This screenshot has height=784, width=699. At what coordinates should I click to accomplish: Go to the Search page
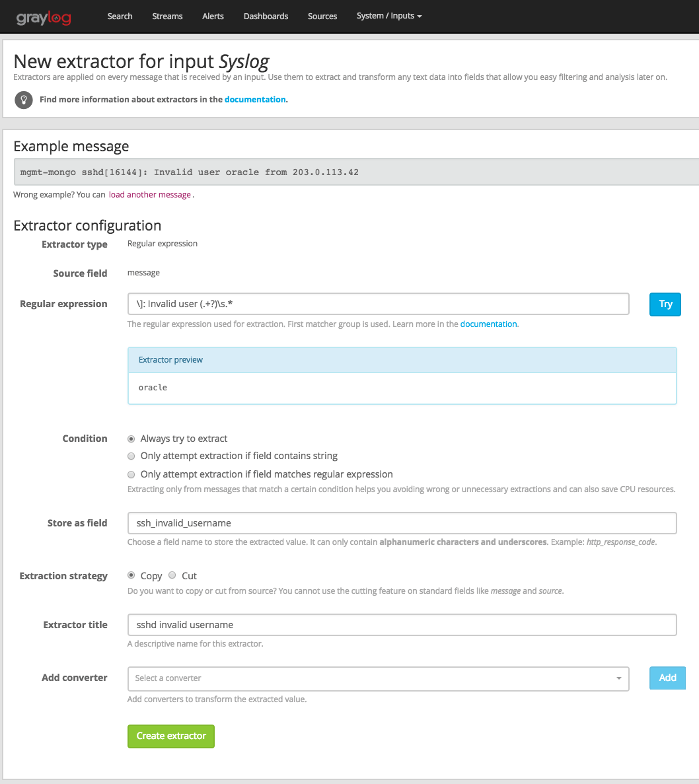(120, 16)
